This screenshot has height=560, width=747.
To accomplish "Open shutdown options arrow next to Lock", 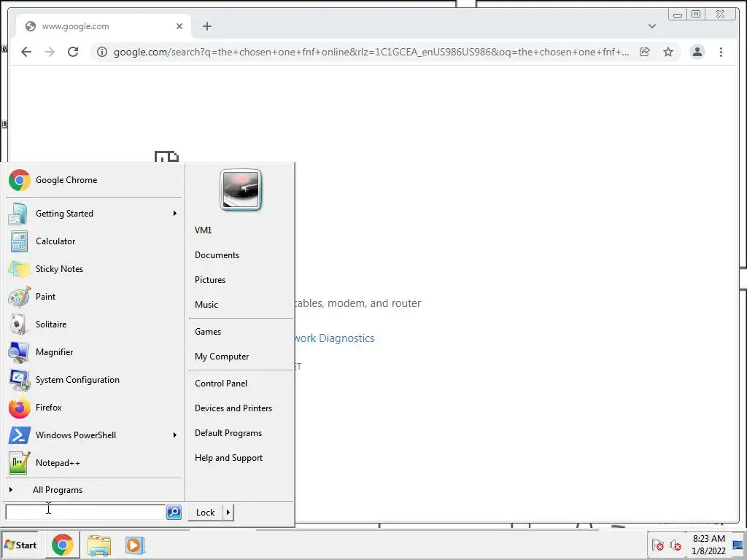I will pos(228,513).
